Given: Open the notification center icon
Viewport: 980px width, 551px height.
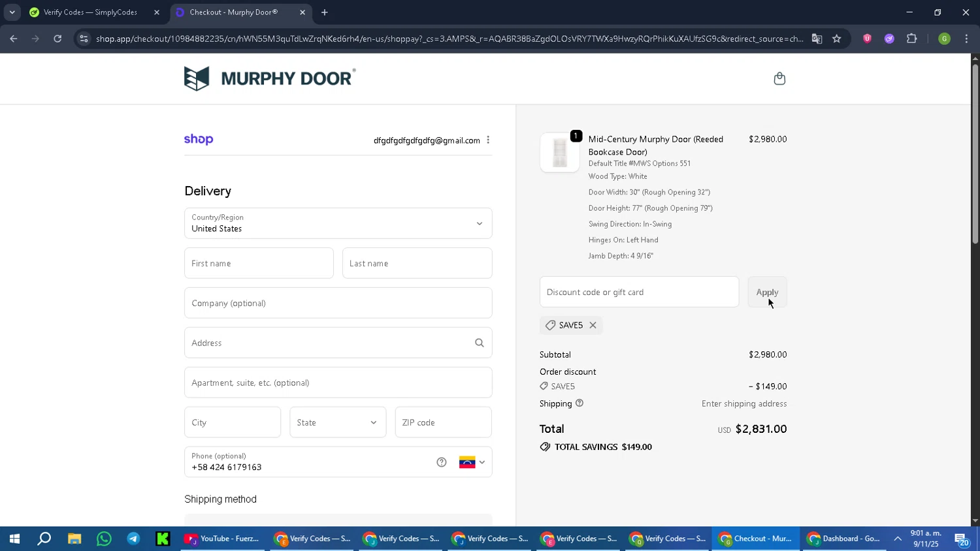Looking at the screenshot, I should [962, 539].
